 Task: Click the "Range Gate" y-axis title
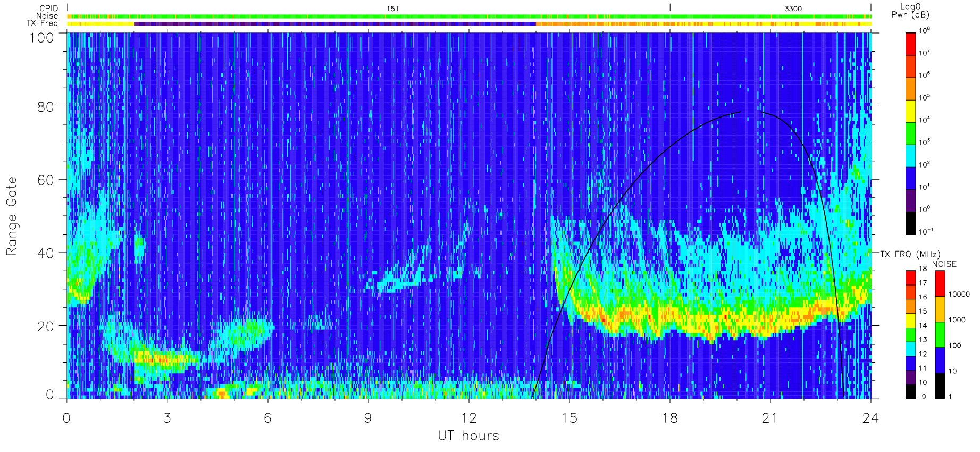point(12,216)
